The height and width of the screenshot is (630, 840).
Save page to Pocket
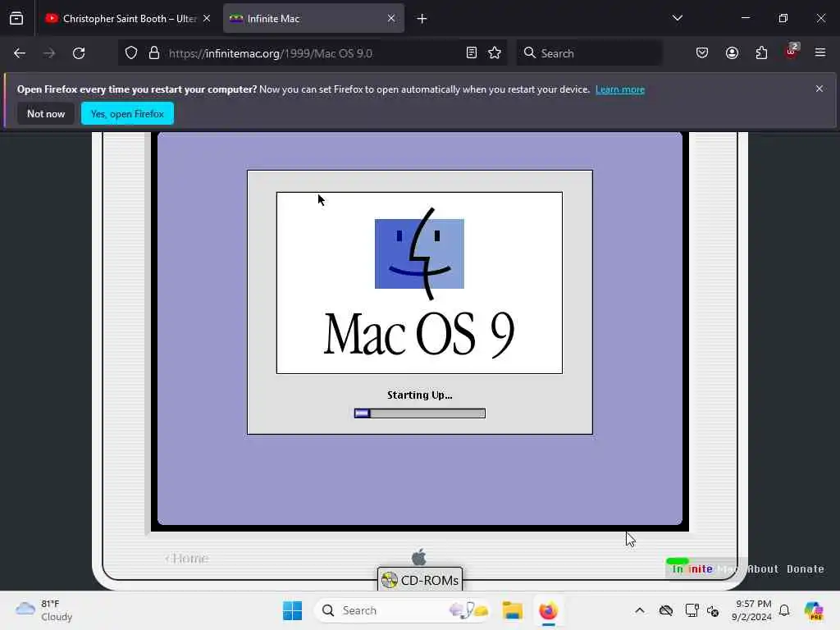tap(702, 53)
